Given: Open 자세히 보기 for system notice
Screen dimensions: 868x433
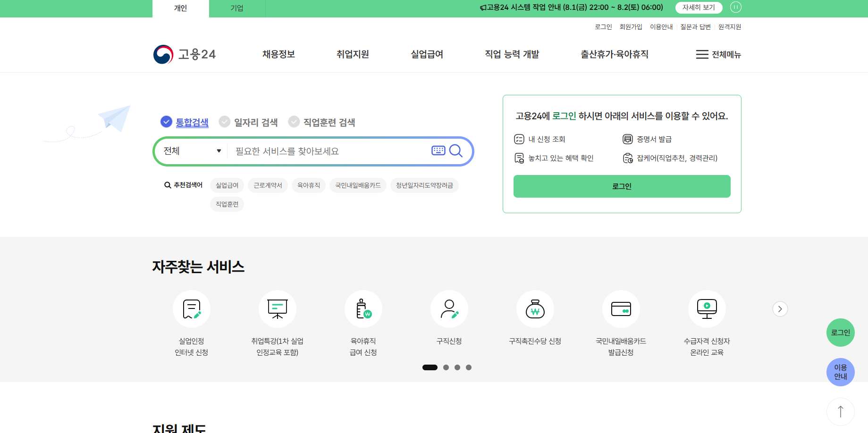Looking at the screenshot, I should click(699, 8).
